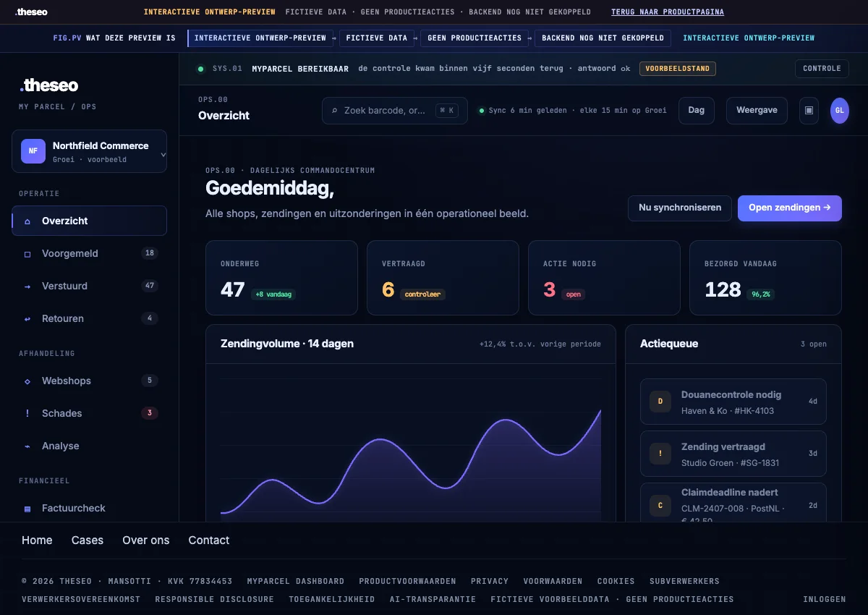The height and width of the screenshot is (615, 868).
Task: Click the Controle button in the status bar
Action: (x=822, y=69)
